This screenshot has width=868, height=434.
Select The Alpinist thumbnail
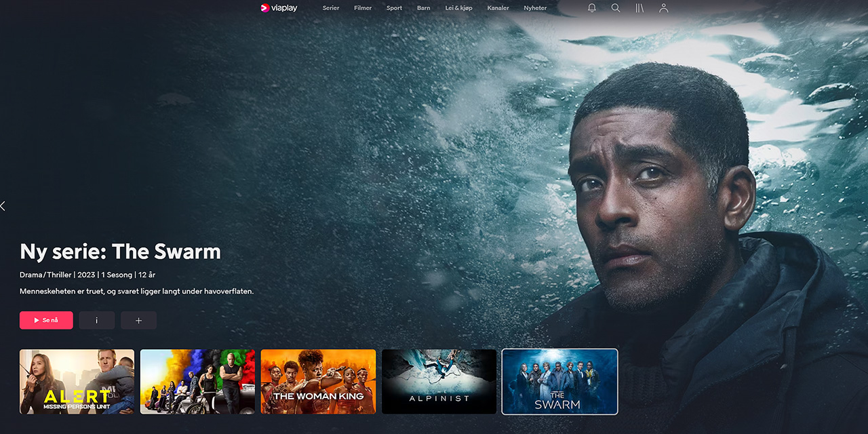pyautogui.click(x=439, y=382)
